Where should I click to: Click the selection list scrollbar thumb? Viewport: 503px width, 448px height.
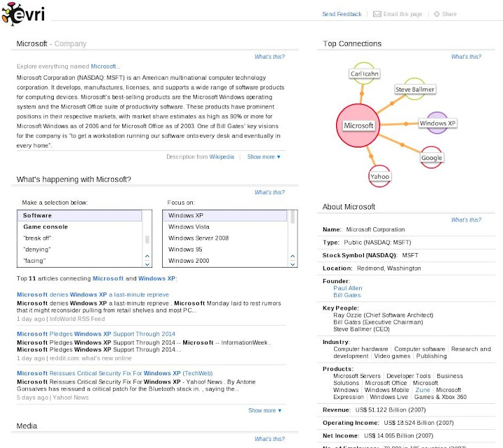[x=147, y=240]
